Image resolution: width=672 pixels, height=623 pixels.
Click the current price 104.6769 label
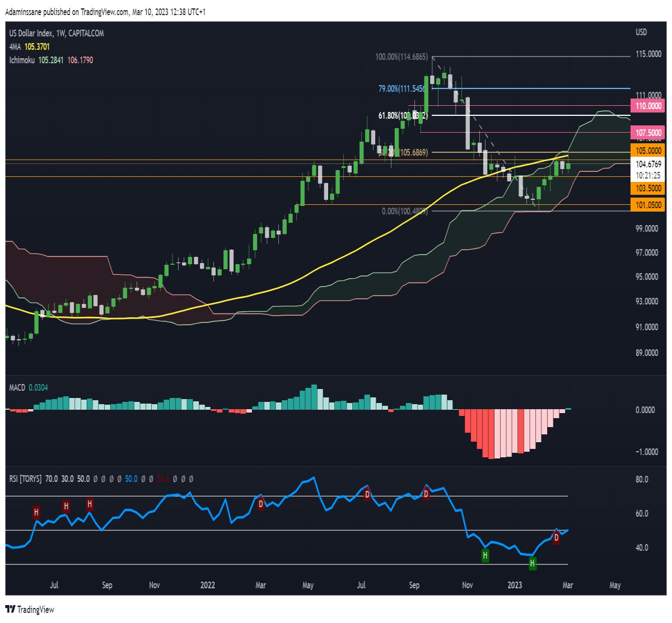pos(648,164)
